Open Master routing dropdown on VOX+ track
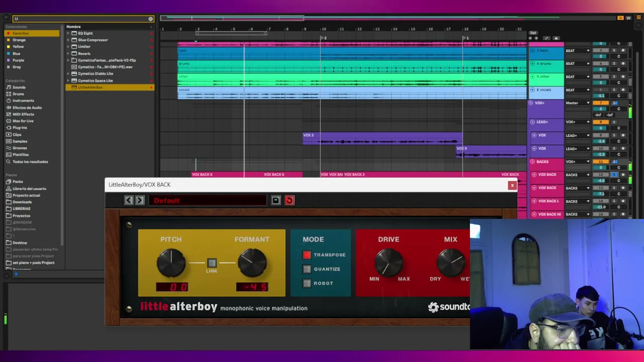Image resolution: width=644 pixels, height=362 pixels. 578,103
